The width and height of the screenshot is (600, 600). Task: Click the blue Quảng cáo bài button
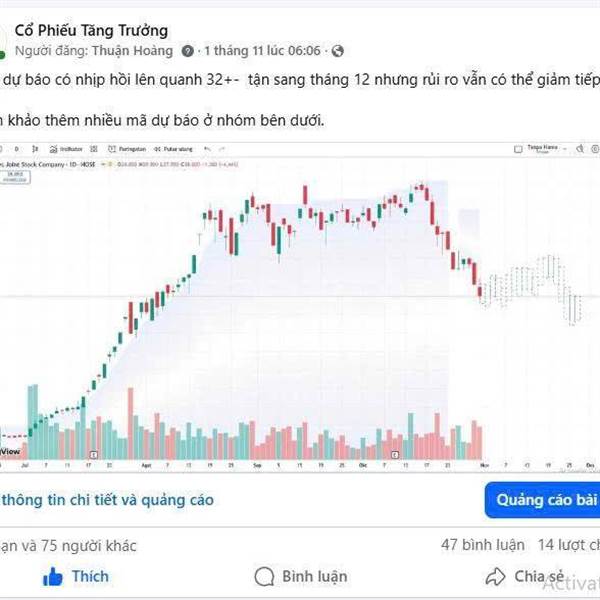tap(542, 500)
